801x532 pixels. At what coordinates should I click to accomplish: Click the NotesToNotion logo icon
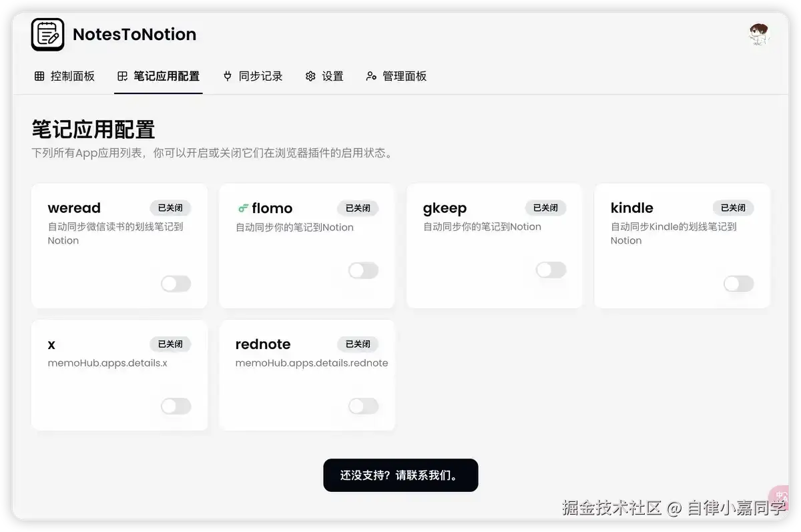coord(47,35)
